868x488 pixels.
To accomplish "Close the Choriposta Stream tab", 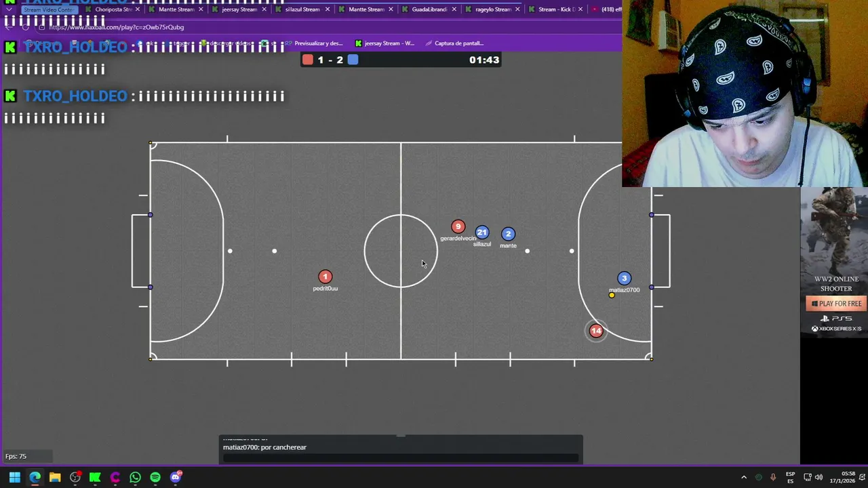I will [138, 9].
